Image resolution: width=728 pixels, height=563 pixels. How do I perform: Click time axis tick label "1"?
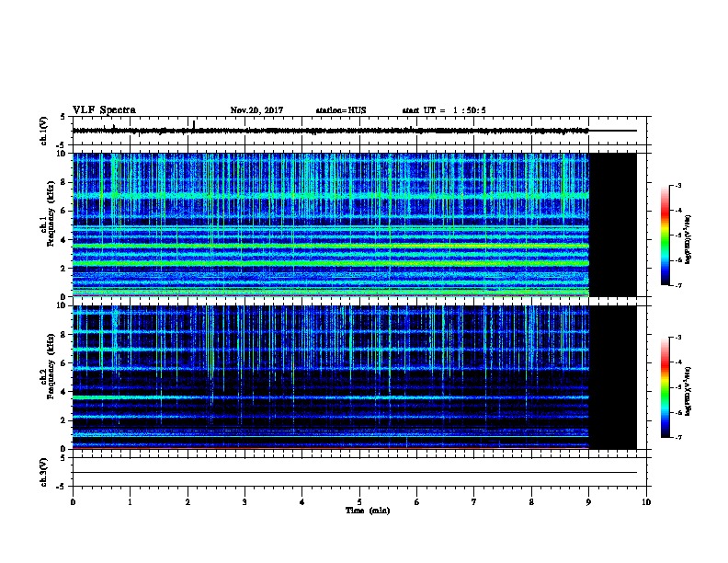[130, 502]
